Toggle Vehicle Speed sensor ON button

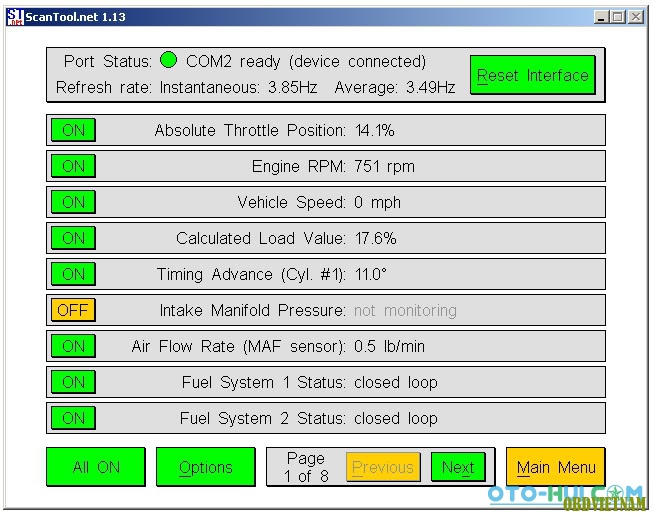pyautogui.click(x=73, y=202)
